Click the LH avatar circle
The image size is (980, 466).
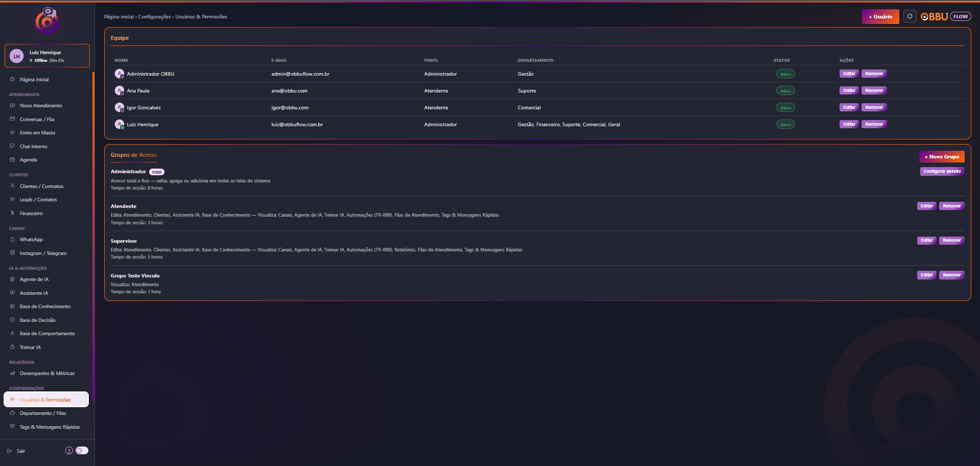(x=17, y=56)
